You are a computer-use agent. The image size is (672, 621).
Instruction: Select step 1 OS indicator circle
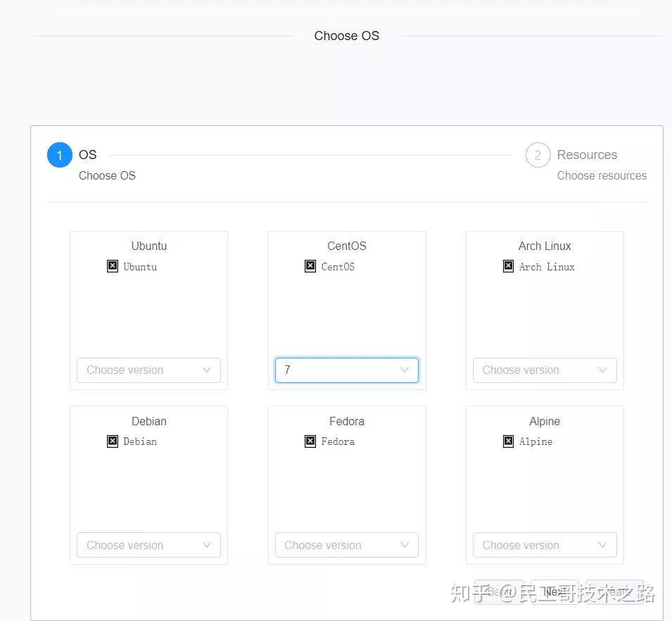(59, 155)
